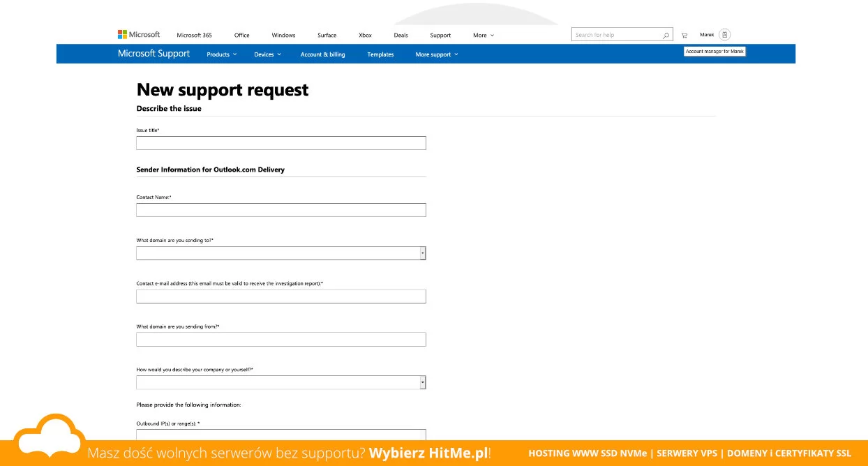The image size is (868, 466).
Task: Expand the Devices dropdown
Action: click(x=267, y=54)
